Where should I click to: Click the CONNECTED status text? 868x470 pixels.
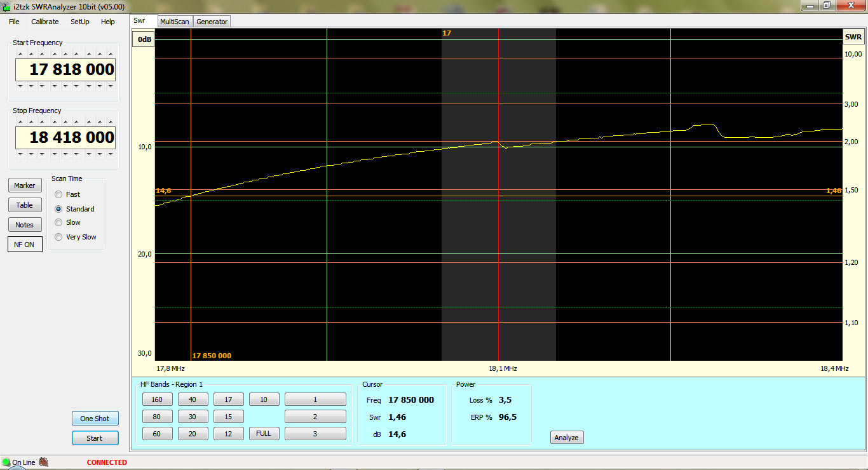coord(107,462)
